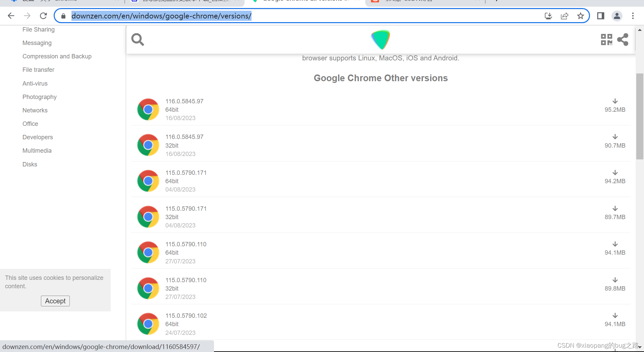Screen dimensions: 644x352
Task: Open the Anti-virus category
Action: click(35, 84)
